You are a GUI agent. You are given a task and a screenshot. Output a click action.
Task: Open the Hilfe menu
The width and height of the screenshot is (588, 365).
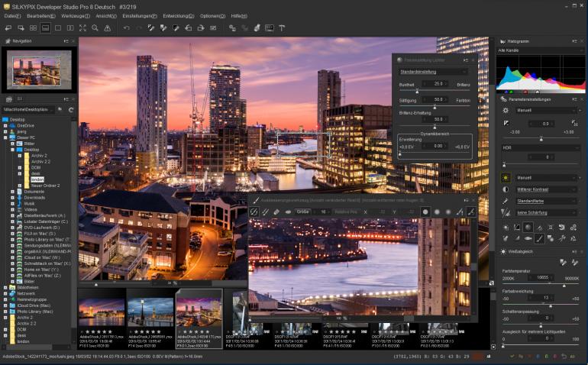pyautogui.click(x=239, y=16)
